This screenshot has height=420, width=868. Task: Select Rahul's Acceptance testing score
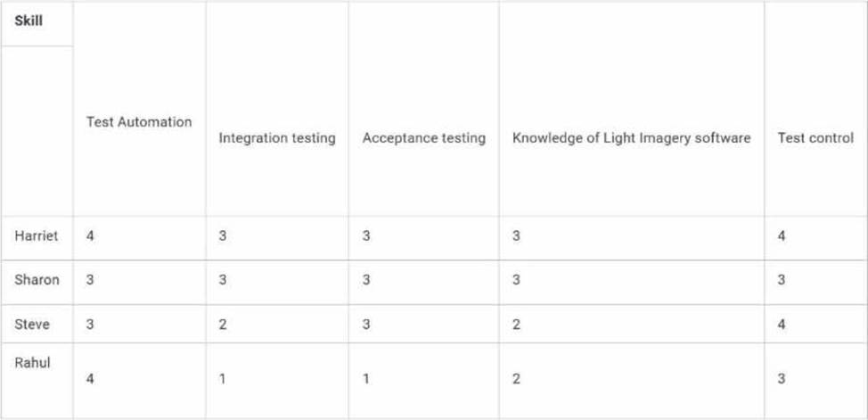[366, 380]
